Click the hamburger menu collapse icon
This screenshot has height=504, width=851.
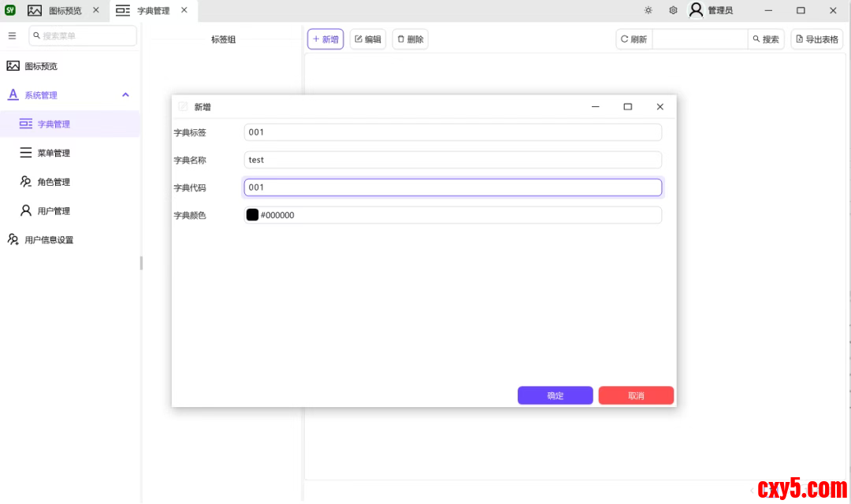tap(12, 36)
